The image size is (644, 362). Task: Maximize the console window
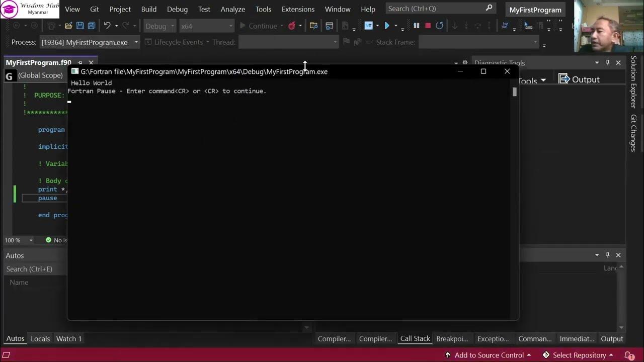click(484, 71)
